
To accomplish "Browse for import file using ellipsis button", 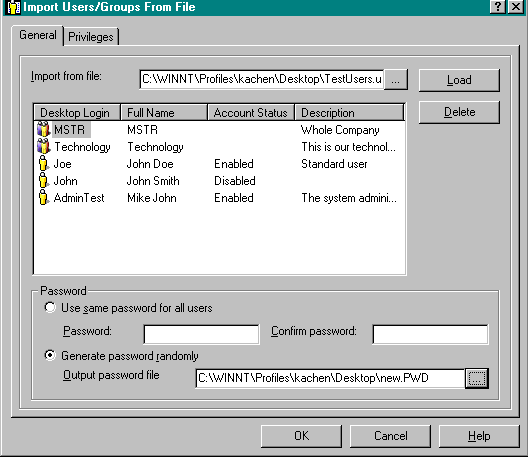I will [396, 79].
